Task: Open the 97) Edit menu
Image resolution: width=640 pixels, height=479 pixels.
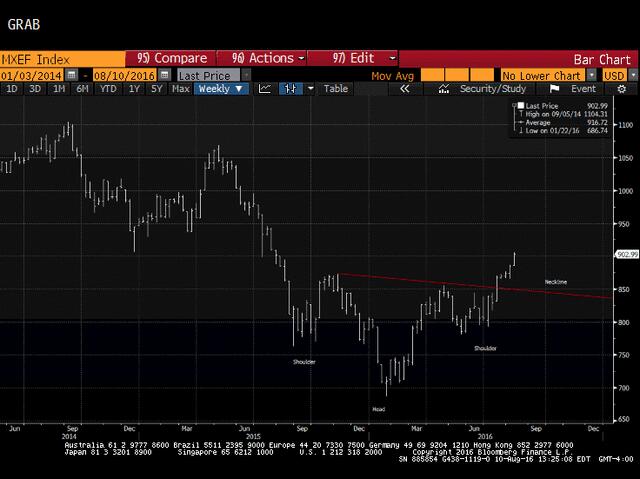Action: (352, 58)
